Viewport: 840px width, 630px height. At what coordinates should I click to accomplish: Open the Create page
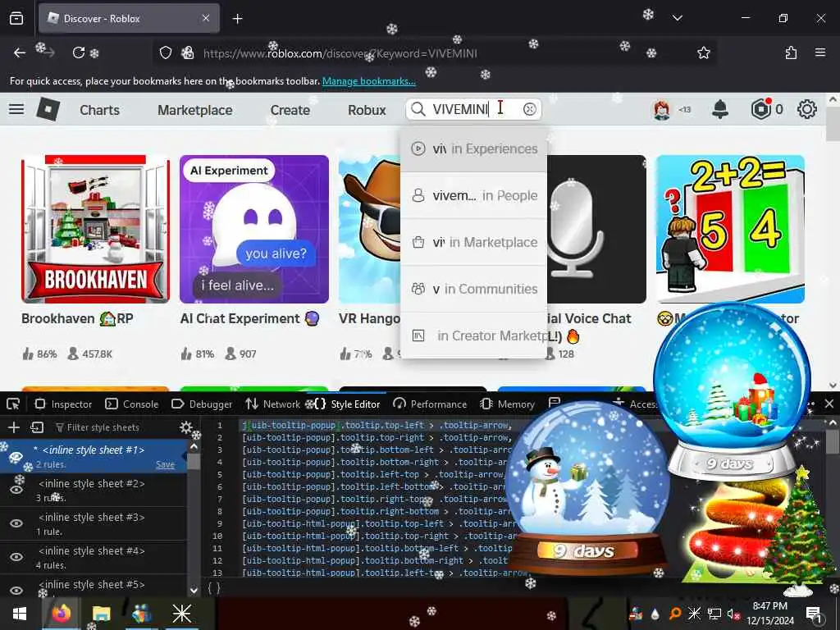coord(290,110)
